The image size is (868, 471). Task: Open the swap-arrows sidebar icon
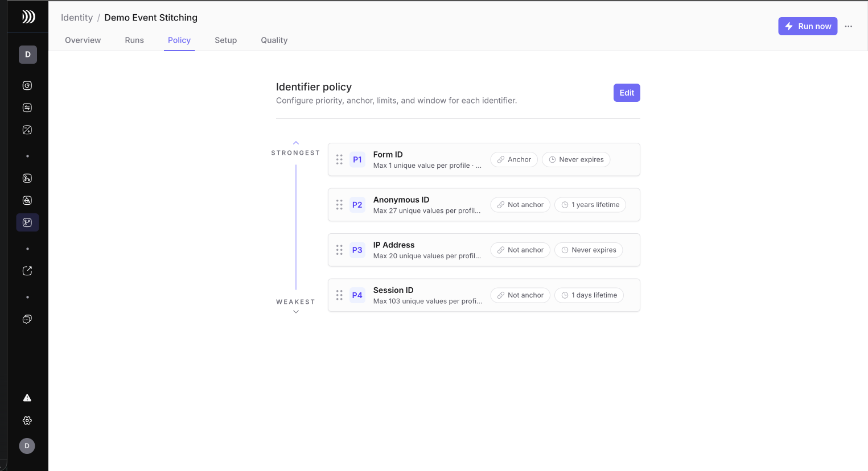27,108
